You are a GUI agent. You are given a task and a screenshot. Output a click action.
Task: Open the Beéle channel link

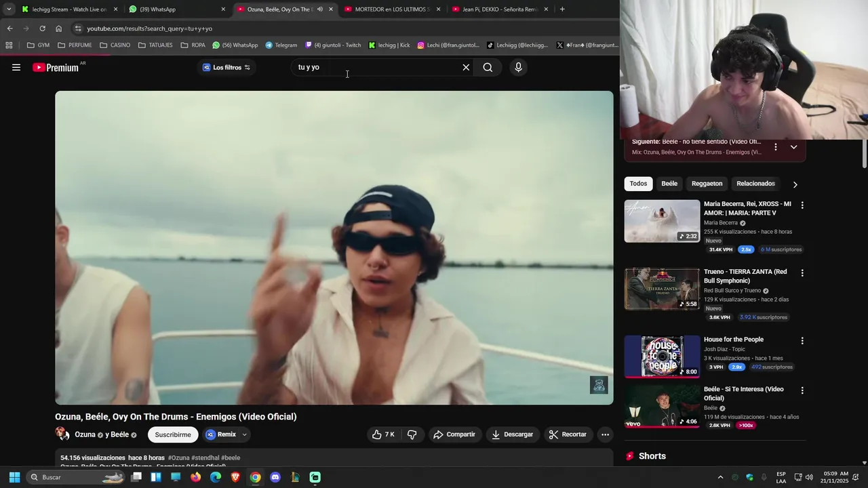[x=119, y=434]
